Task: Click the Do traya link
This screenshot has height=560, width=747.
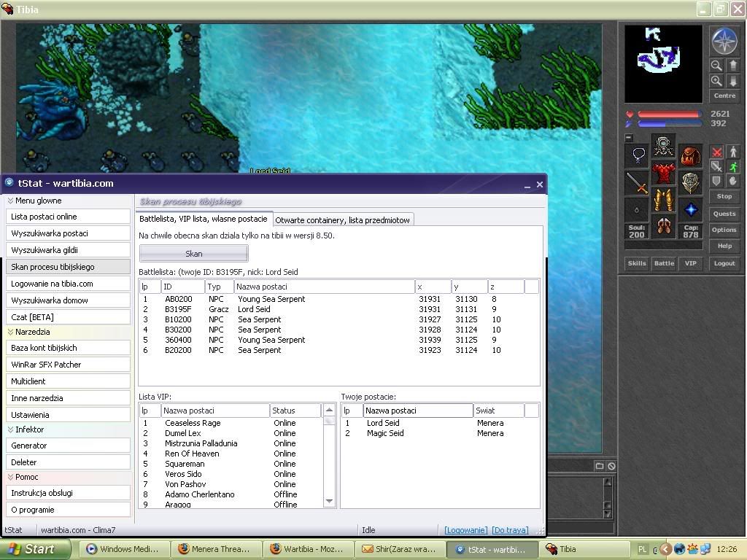Action: [510, 530]
